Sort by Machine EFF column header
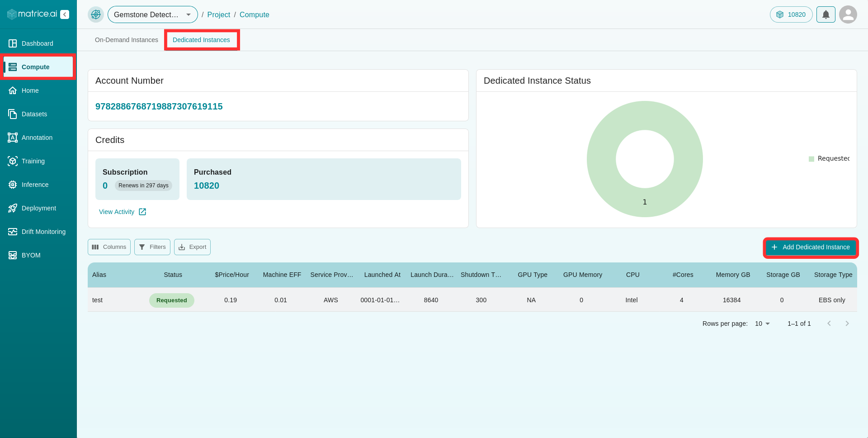 point(282,275)
